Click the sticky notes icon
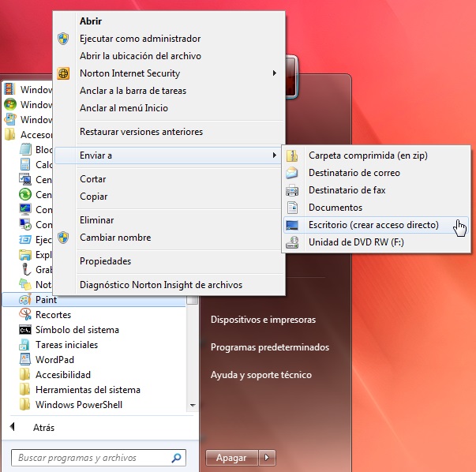This screenshot has width=476, height=472. 25,284
